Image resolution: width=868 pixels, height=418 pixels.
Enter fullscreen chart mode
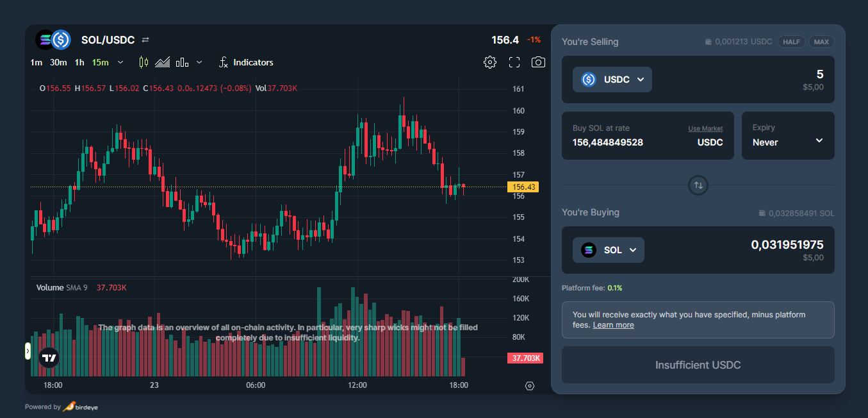click(x=514, y=62)
